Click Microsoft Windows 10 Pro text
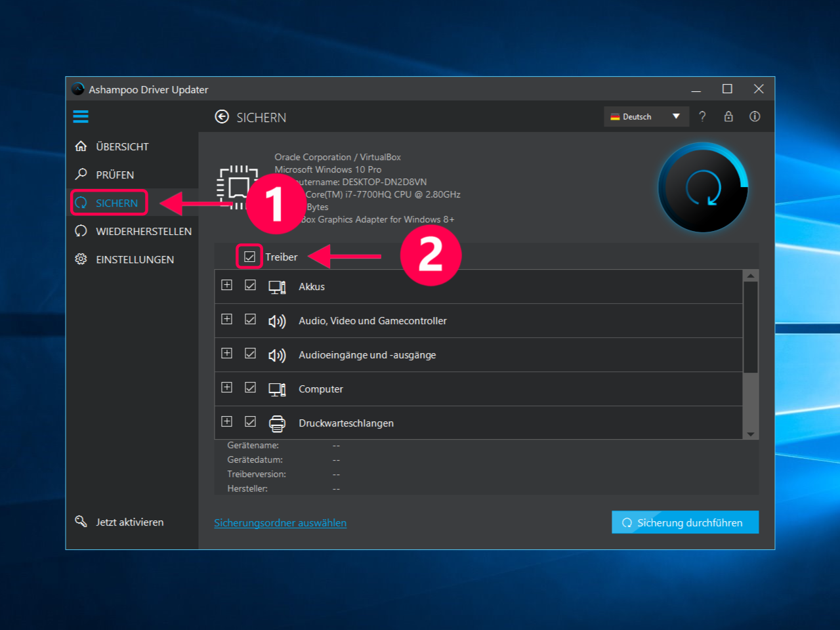 tap(327, 169)
